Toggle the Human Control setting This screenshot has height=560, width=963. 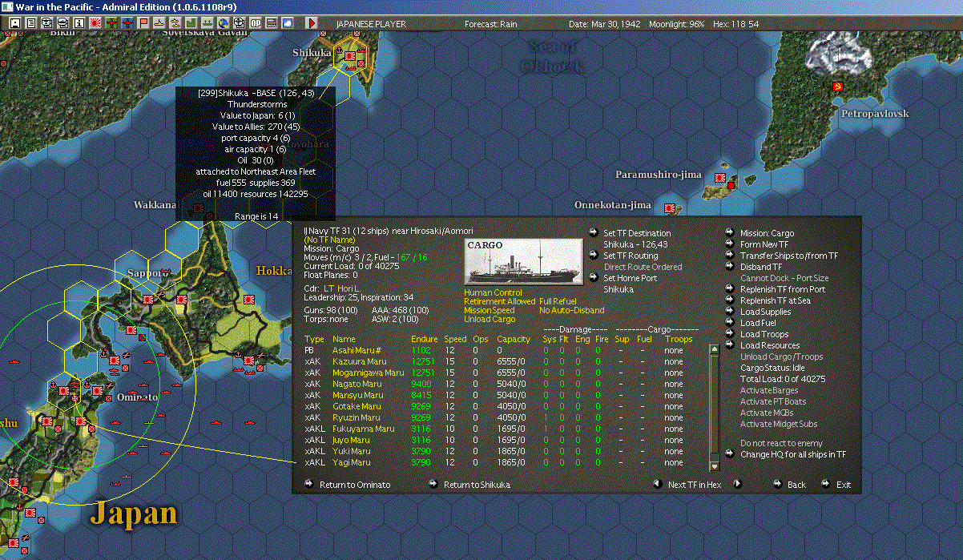(493, 293)
